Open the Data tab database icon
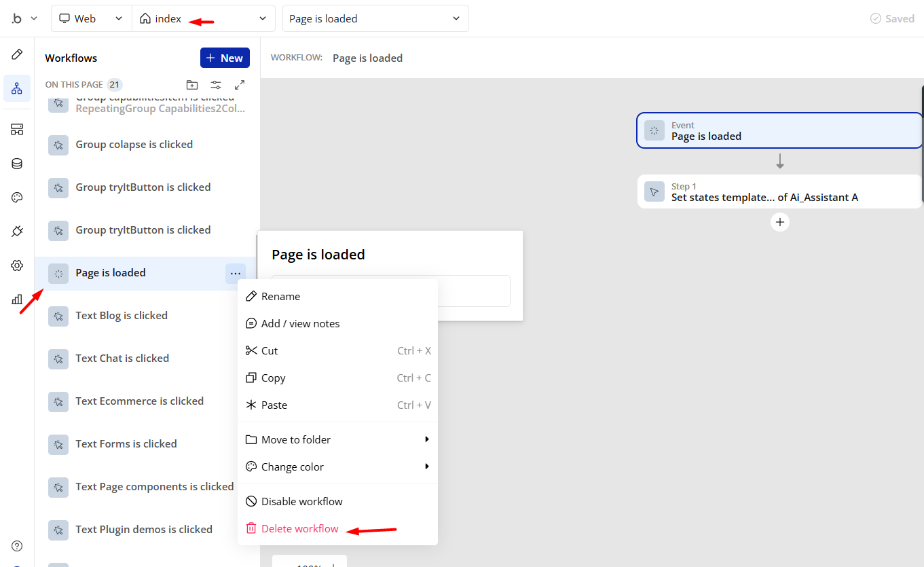Image resolution: width=924 pixels, height=567 pixels. coord(17,164)
